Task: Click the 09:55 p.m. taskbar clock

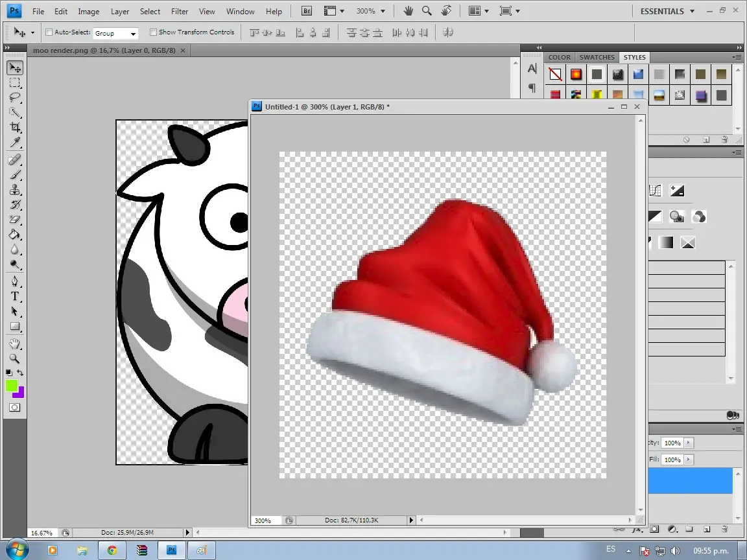Action: (x=711, y=551)
